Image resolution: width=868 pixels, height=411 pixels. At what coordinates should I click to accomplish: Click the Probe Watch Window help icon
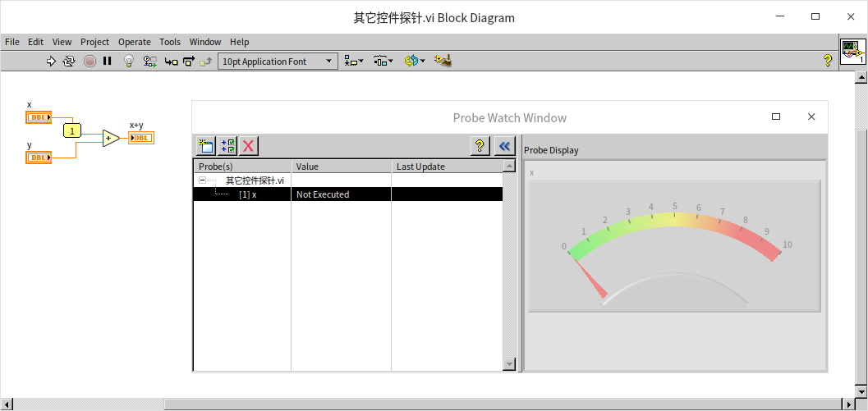pos(480,146)
